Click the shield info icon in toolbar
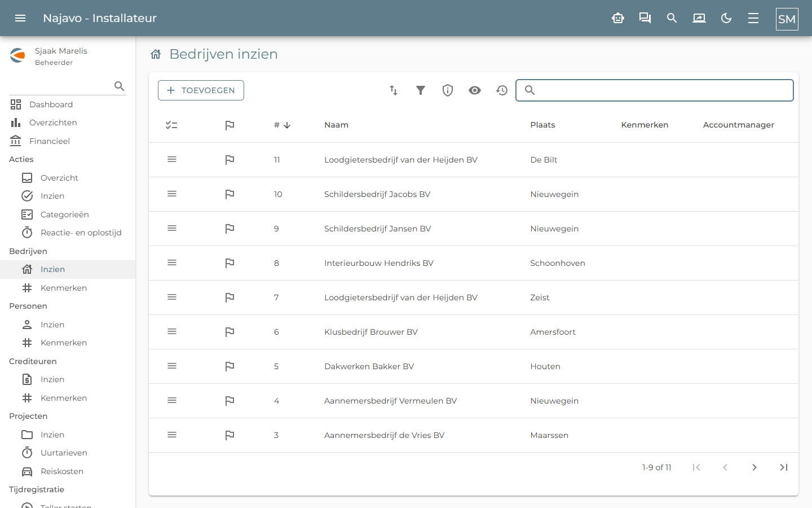 pyautogui.click(x=448, y=90)
